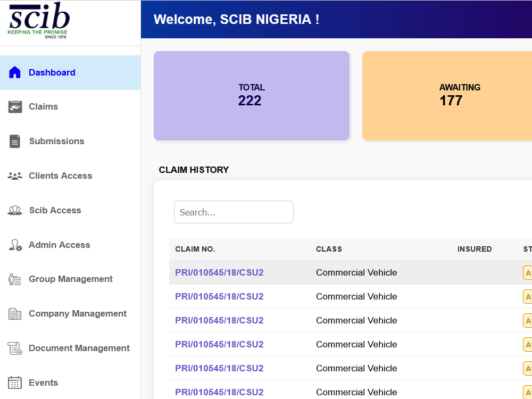Click the Group Management icon
Screen dimensions: 532x399
coord(15,279)
